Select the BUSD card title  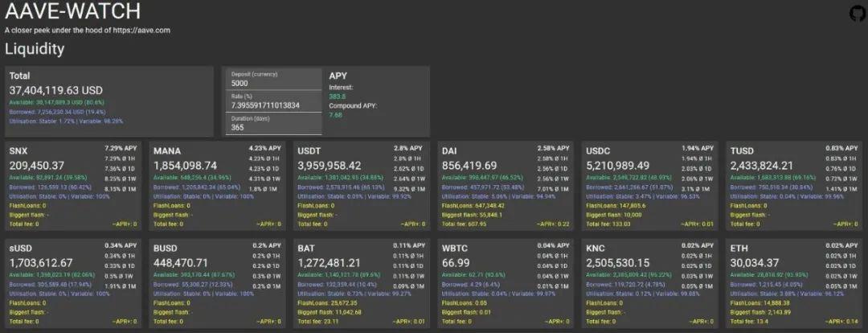pyautogui.click(x=166, y=249)
